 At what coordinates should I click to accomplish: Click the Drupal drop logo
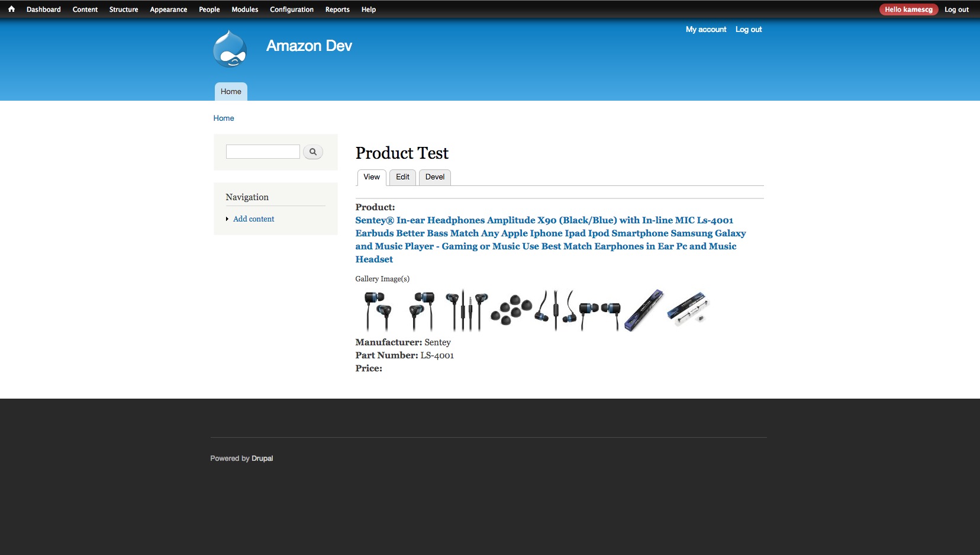pyautogui.click(x=230, y=48)
